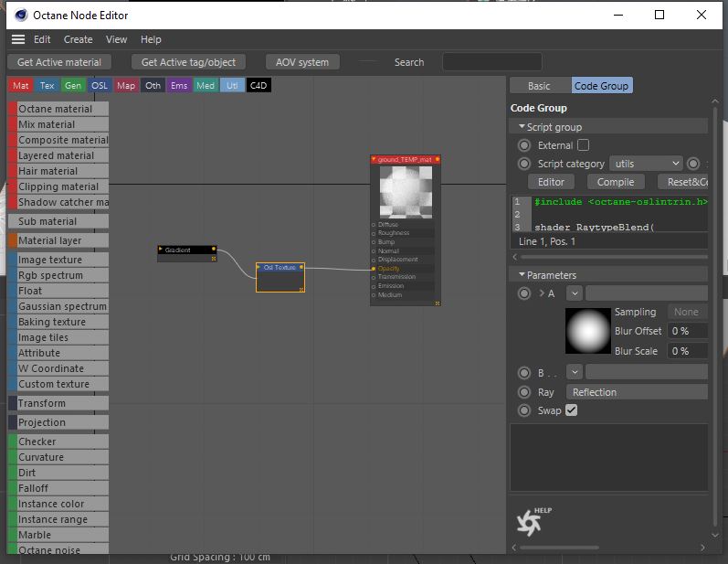The height and width of the screenshot is (564, 728).
Task: Collapse the Parameters section
Action: pyautogui.click(x=522, y=274)
